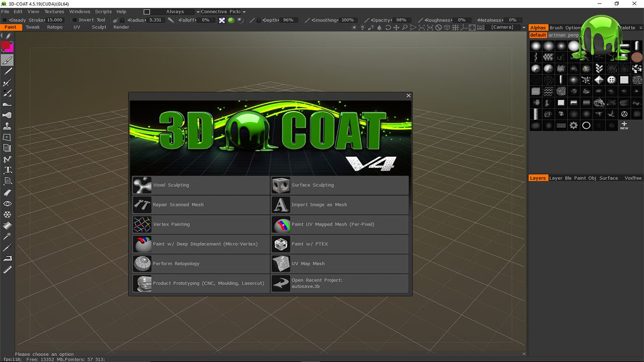Switch to the Retopo room tab
This screenshot has height=362, width=644.
click(x=55, y=27)
